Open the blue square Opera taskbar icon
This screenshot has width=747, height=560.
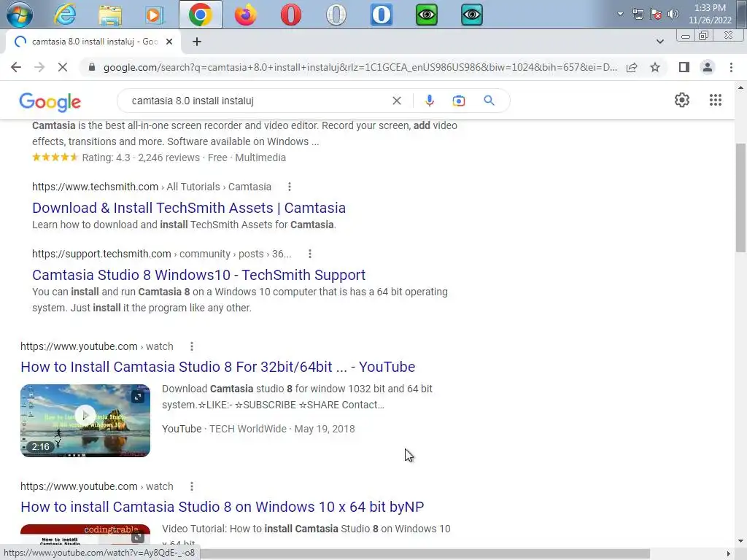tap(381, 15)
